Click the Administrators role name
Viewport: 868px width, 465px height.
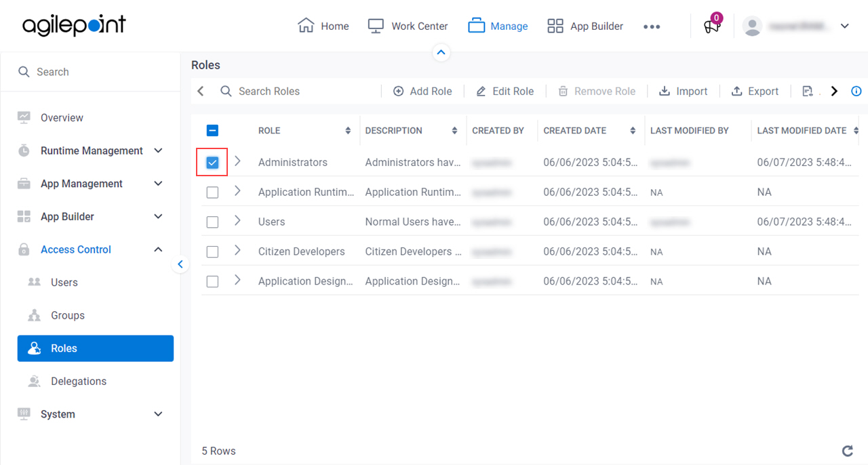(293, 163)
